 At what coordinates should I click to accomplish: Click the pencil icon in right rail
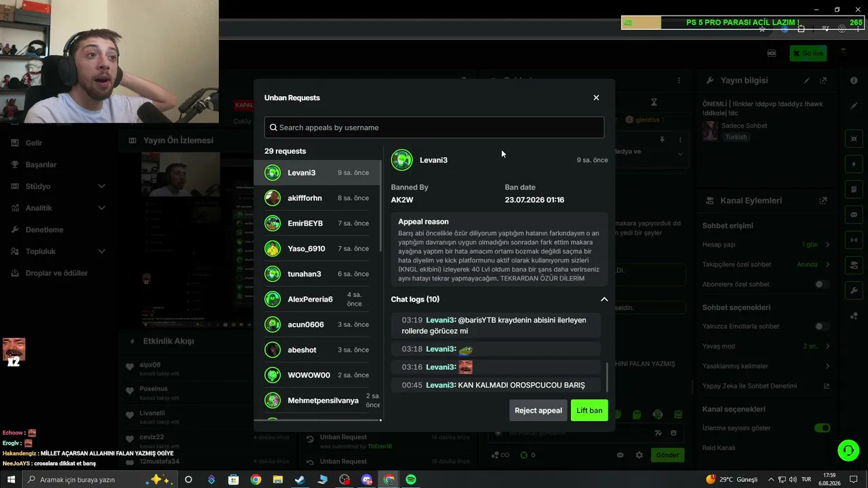click(x=854, y=106)
